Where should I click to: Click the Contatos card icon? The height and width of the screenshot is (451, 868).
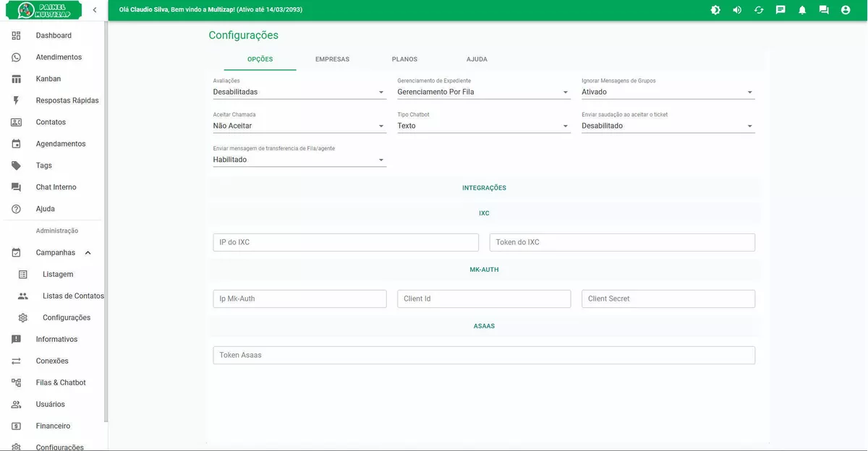(x=16, y=122)
